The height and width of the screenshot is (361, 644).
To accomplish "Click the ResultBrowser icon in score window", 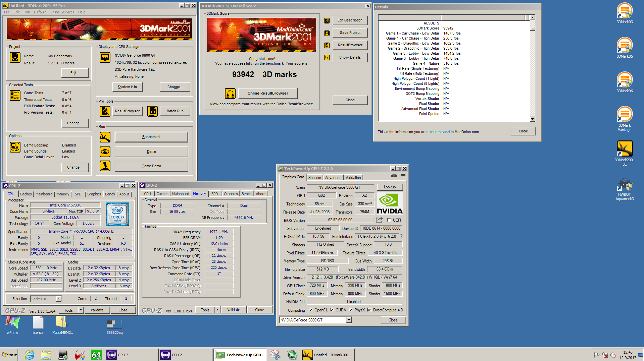I will pyautogui.click(x=327, y=45).
